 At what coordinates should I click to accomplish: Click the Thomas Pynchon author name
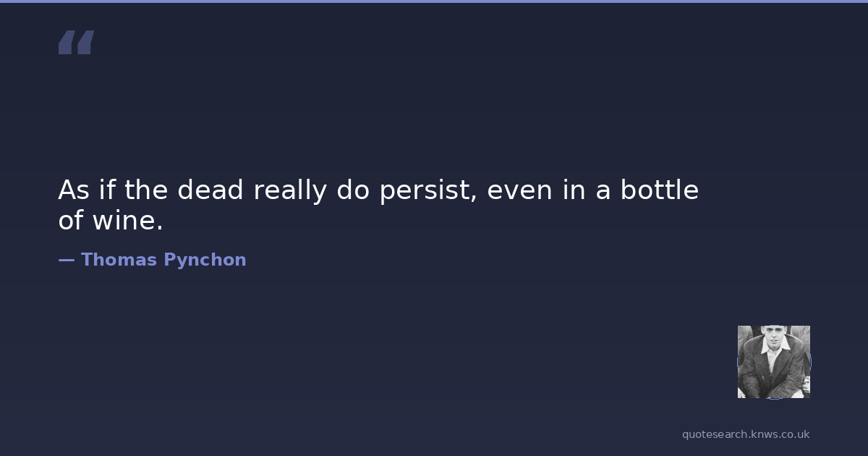point(163,260)
